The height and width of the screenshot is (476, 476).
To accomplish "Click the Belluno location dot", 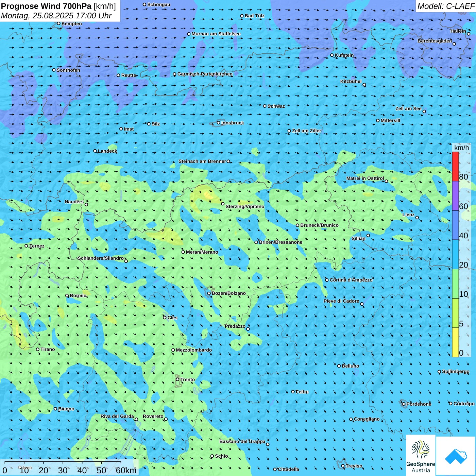I will click(339, 366).
